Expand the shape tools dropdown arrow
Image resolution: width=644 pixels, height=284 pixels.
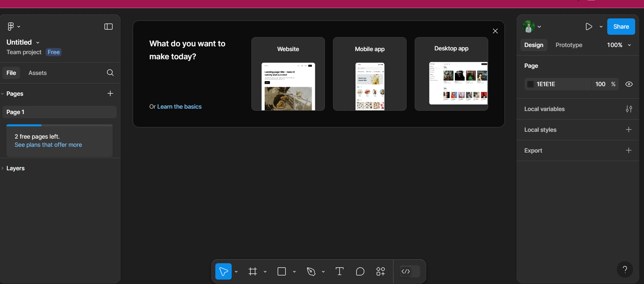(294, 272)
